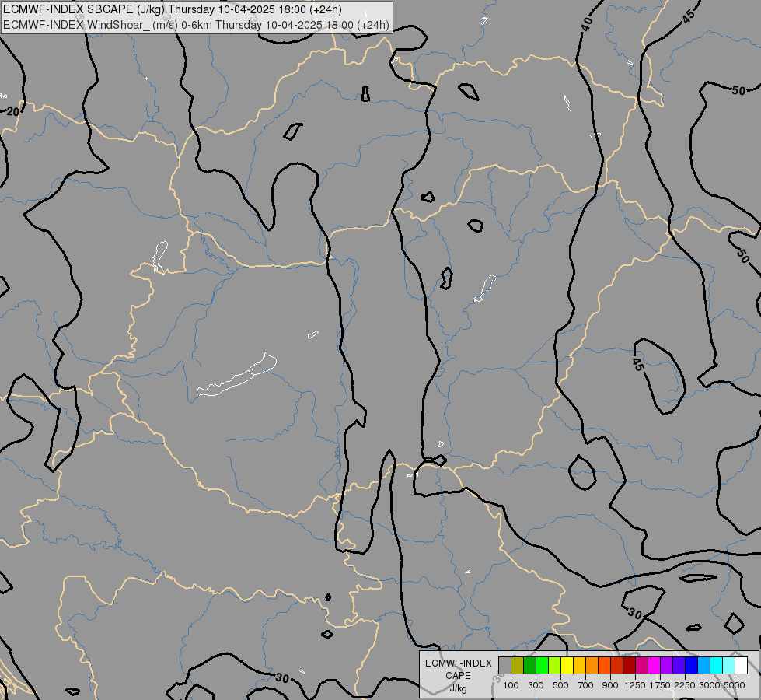The image size is (761, 700).
Task: Click the "300" legend tick label
Action: (x=536, y=685)
